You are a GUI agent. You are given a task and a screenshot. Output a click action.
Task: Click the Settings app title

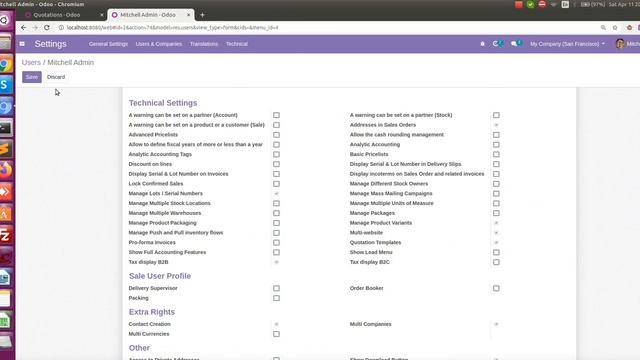click(x=51, y=44)
